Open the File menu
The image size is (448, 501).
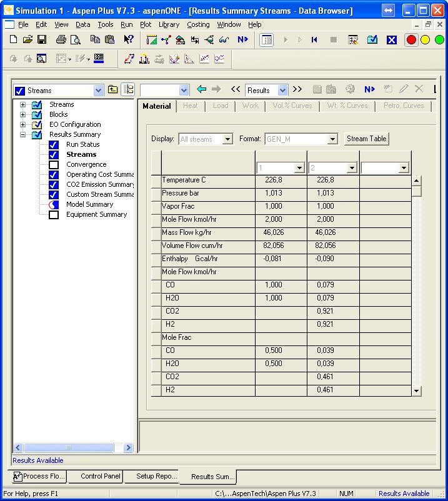pos(23,24)
